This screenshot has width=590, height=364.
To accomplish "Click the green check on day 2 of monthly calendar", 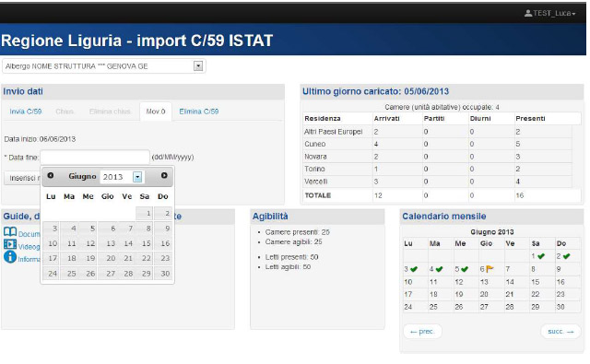I will [566, 256].
